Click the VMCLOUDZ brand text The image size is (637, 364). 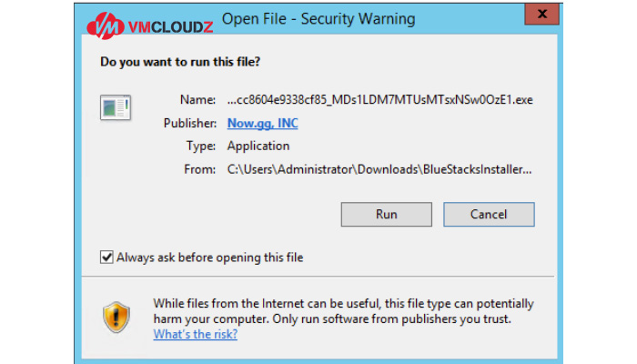[x=171, y=27]
